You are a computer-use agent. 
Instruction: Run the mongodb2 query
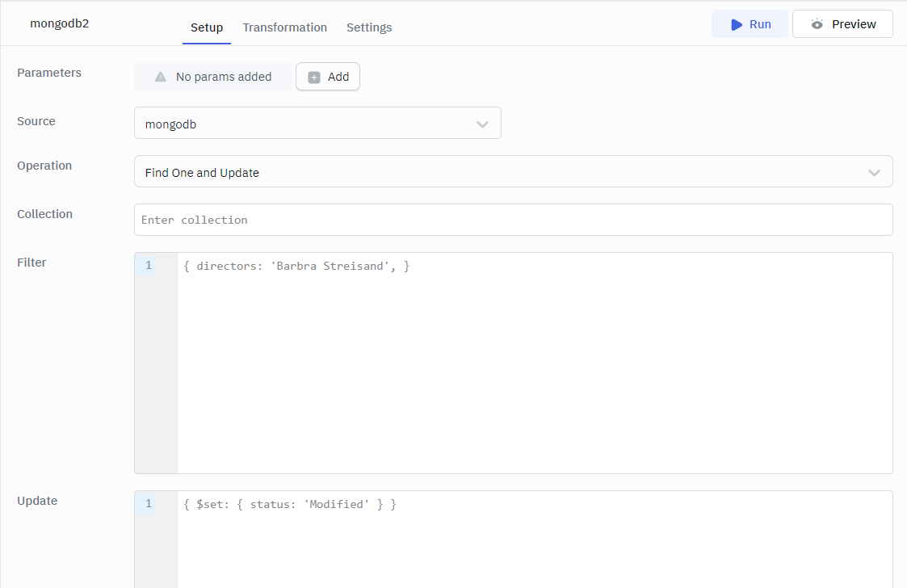point(750,24)
